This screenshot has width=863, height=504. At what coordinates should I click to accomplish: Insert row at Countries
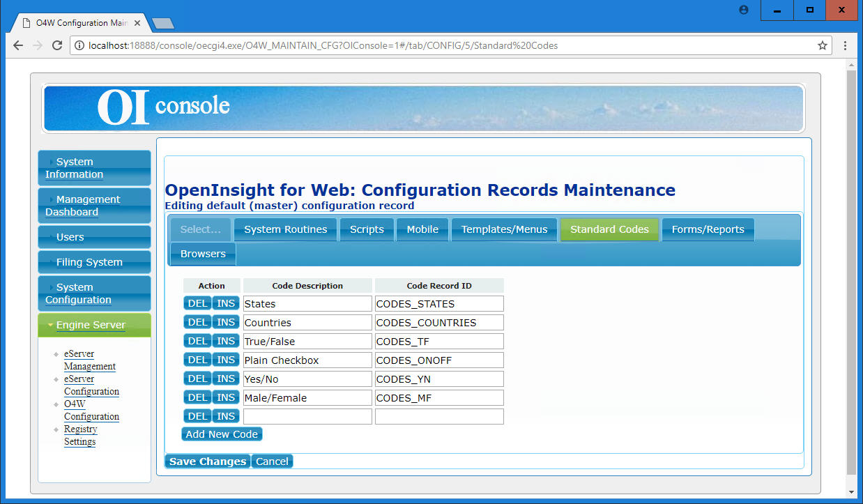tap(226, 322)
